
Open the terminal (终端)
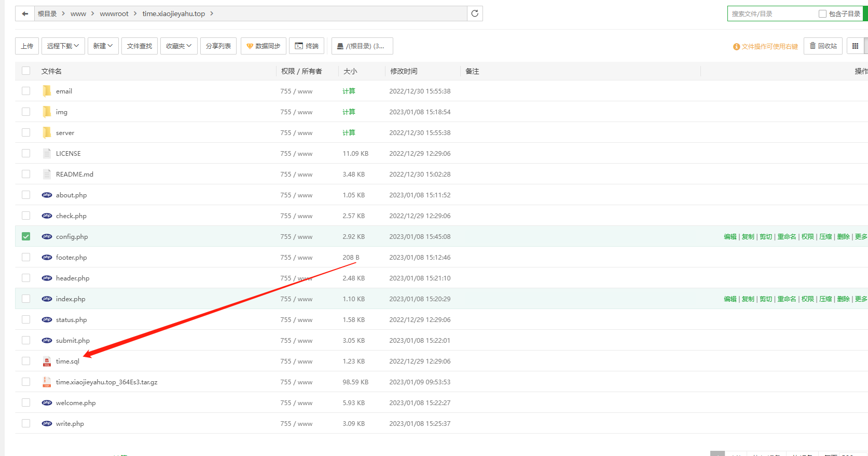point(307,46)
